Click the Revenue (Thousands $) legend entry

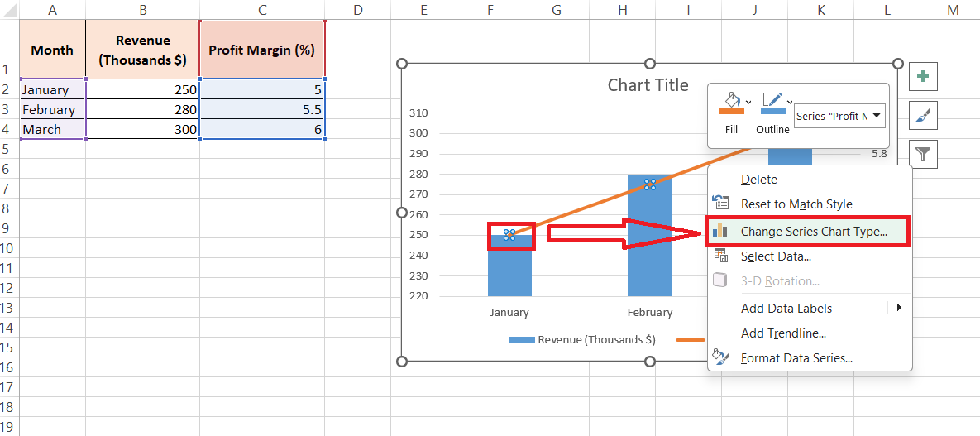582,340
